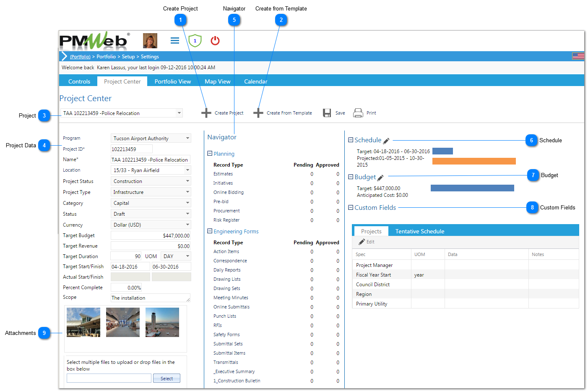Collapse the Engineering Forms section
Image resolution: width=588 pixels, height=392 pixels.
pos(210,231)
